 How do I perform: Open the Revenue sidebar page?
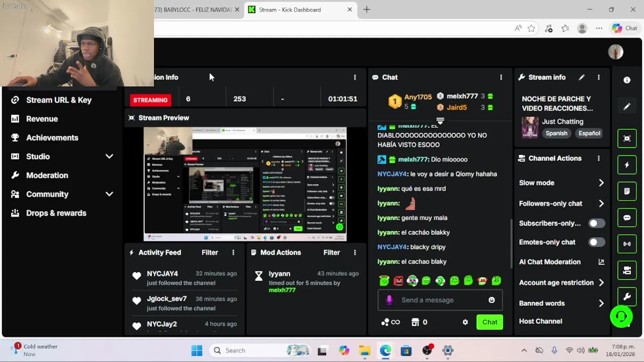point(42,119)
